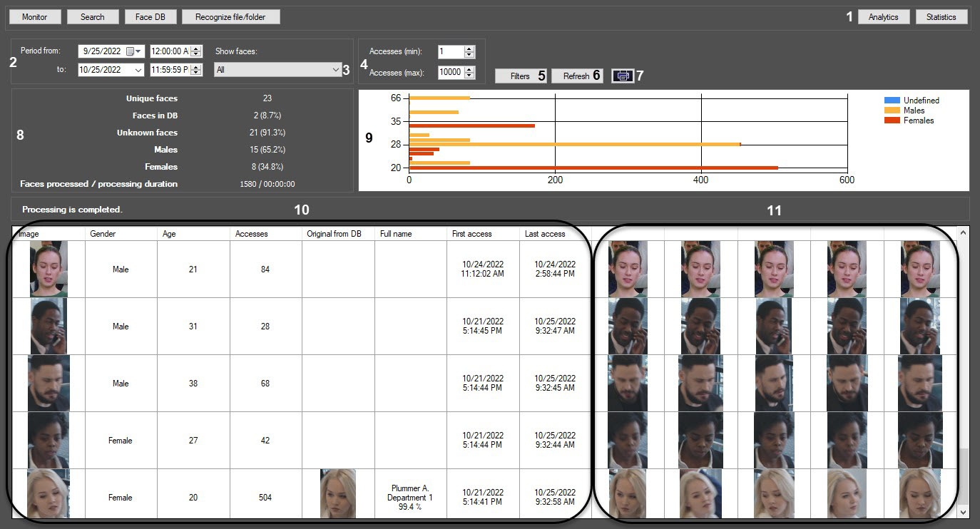Click the Accesses (max) spinner control
The width and height of the screenshot is (980, 529).
[469, 72]
